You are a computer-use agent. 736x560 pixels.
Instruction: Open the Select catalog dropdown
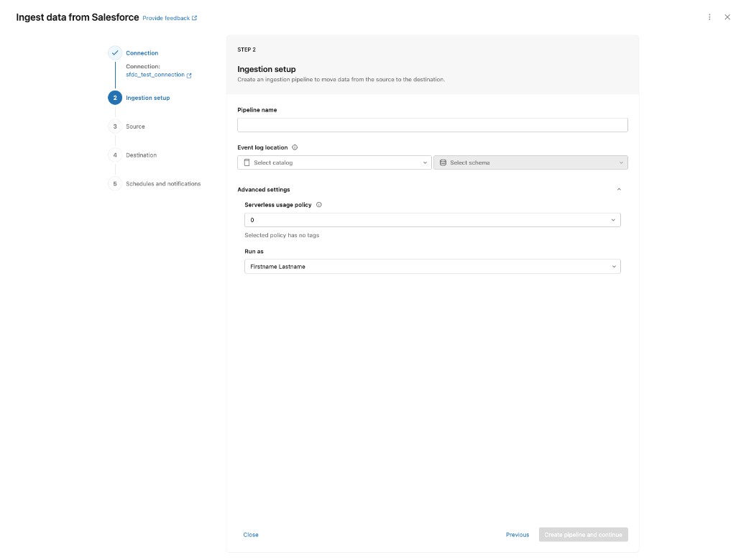click(334, 163)
